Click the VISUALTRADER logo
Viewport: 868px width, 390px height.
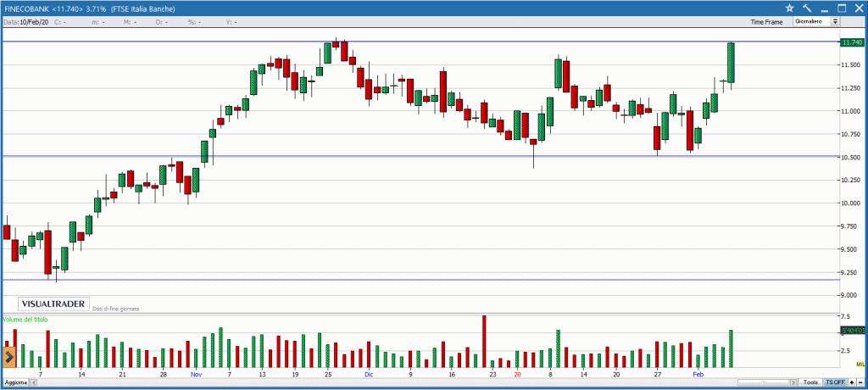[x=53, y=304]
